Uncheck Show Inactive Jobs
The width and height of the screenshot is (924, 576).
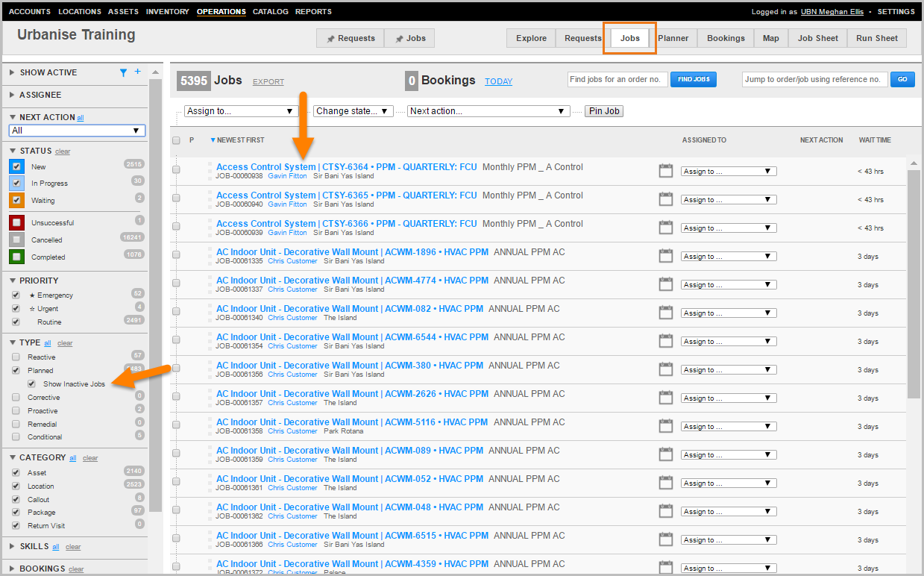click(31, 384)
